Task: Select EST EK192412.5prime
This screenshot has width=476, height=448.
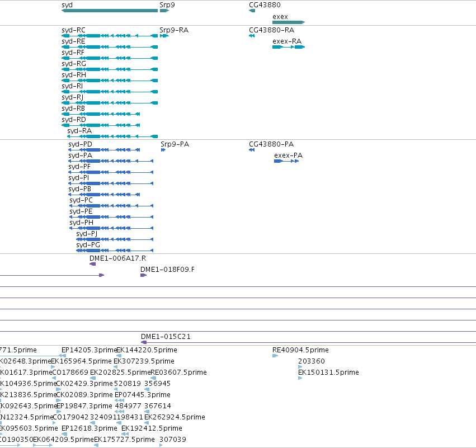Action: (125, 434)
